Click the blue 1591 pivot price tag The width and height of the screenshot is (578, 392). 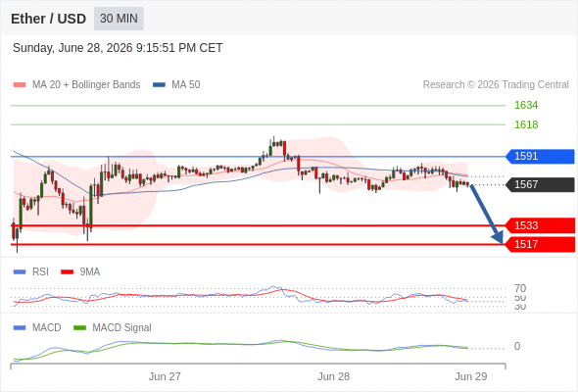coord(540,157)
